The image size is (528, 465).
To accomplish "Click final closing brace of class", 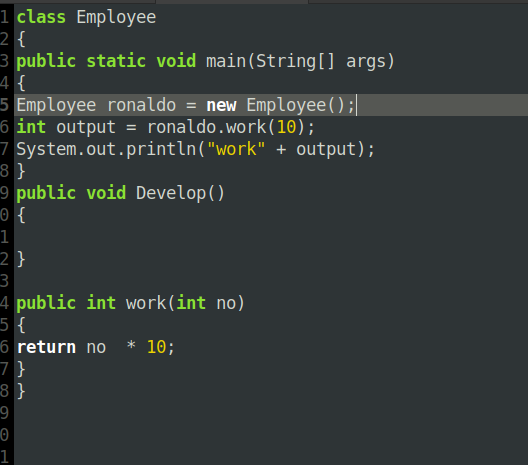I will tap(21, 391).
